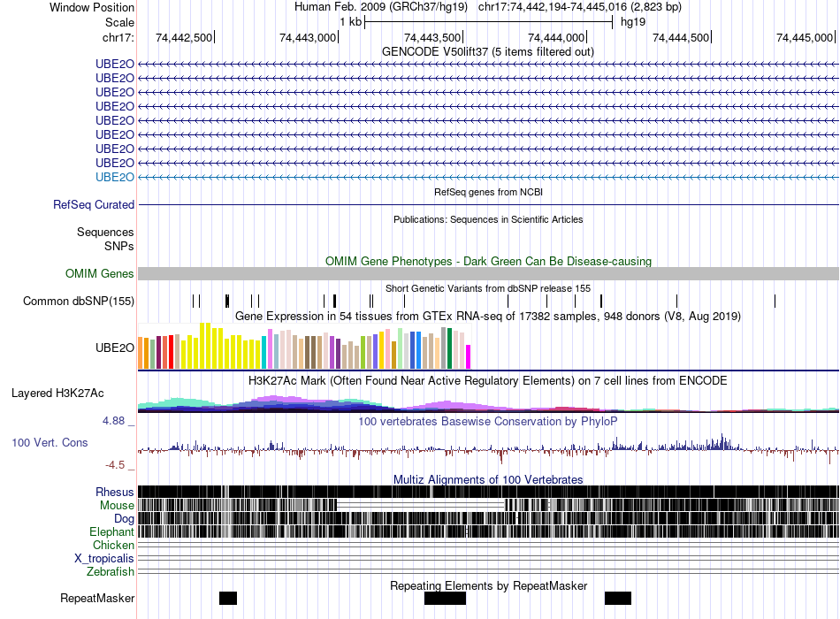Click the widest RepeatMasker black block
This screenshot has width=840, height=619.
[x=445, y=598]
